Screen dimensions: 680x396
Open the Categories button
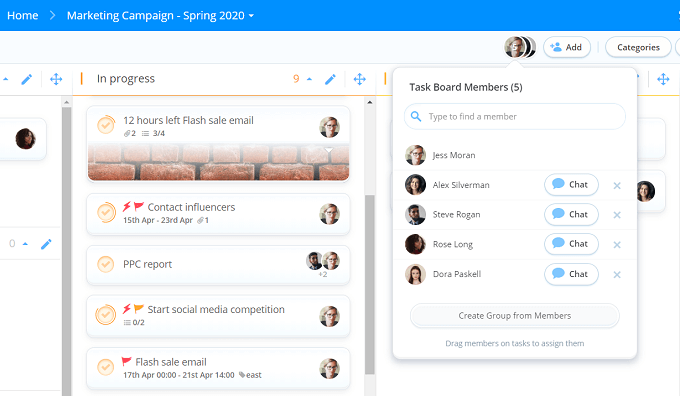638,47
